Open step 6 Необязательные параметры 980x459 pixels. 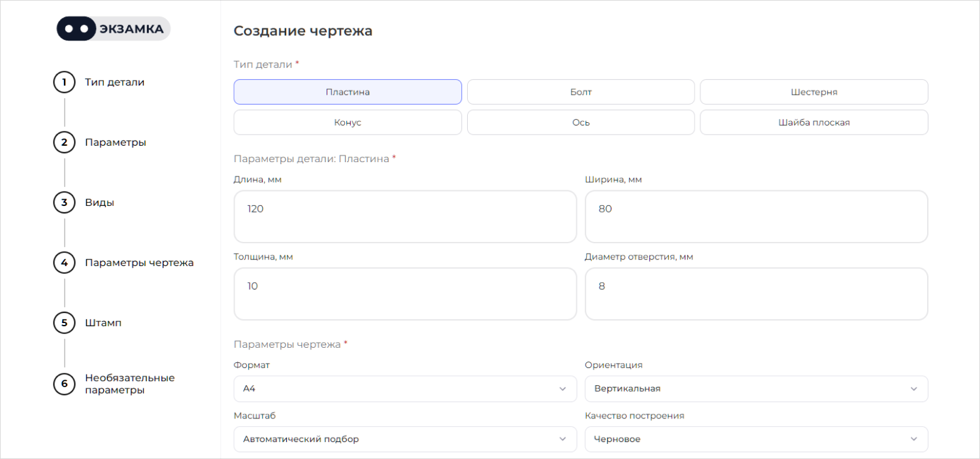point(129,384)
